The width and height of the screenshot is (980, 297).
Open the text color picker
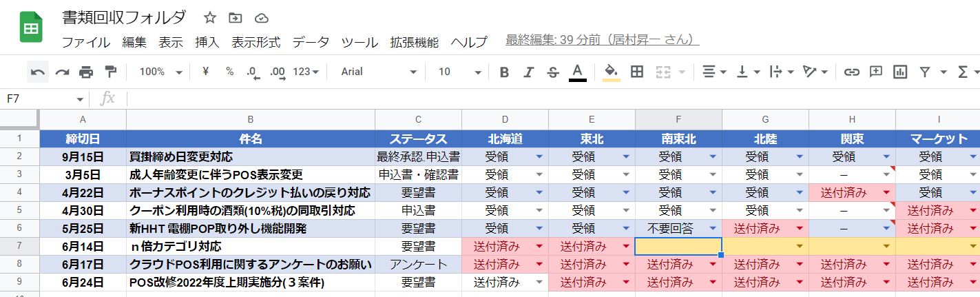click(x=578, y=72)
